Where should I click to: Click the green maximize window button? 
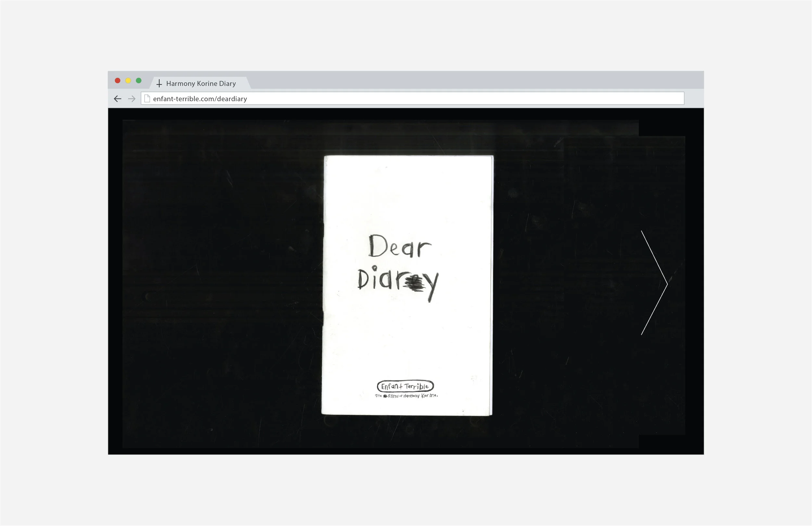click(x=138, y=81)
